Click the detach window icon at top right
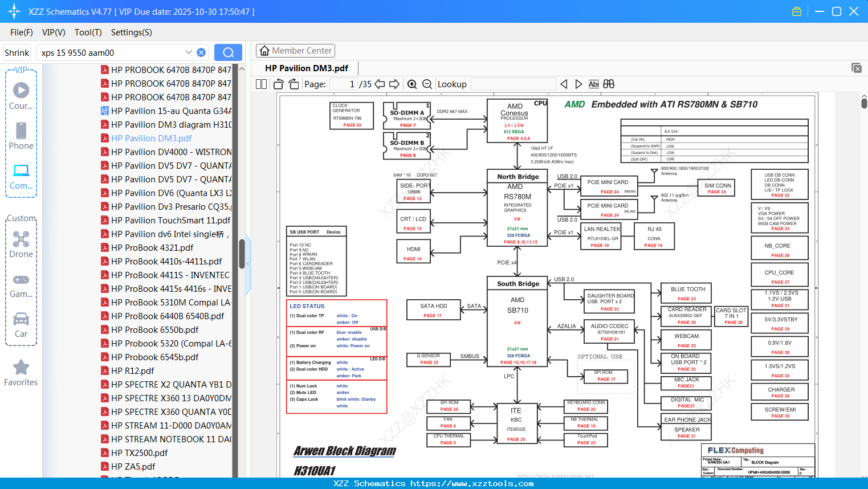Viewport: 868px width, 489px height. point(857,68)
